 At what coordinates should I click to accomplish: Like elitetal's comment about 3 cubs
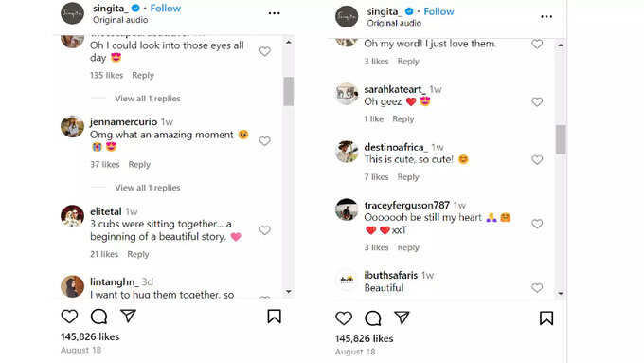(x=265, y=230)
